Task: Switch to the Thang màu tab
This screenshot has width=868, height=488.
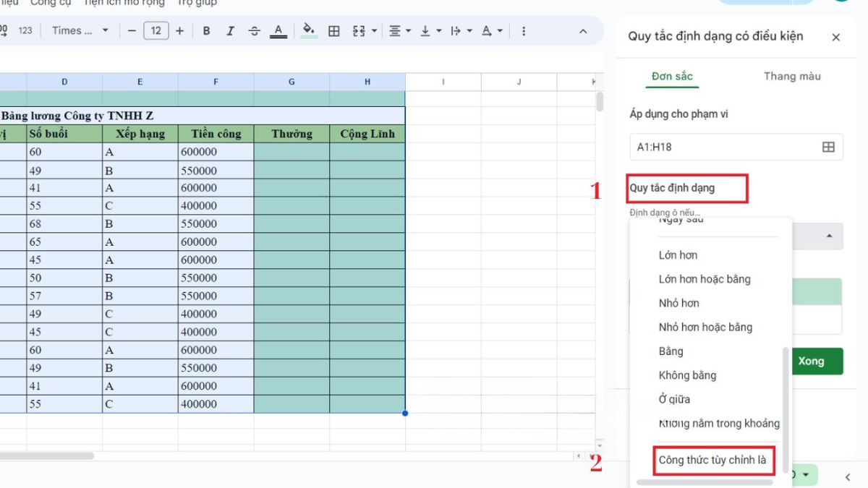Action: point(792,76)
